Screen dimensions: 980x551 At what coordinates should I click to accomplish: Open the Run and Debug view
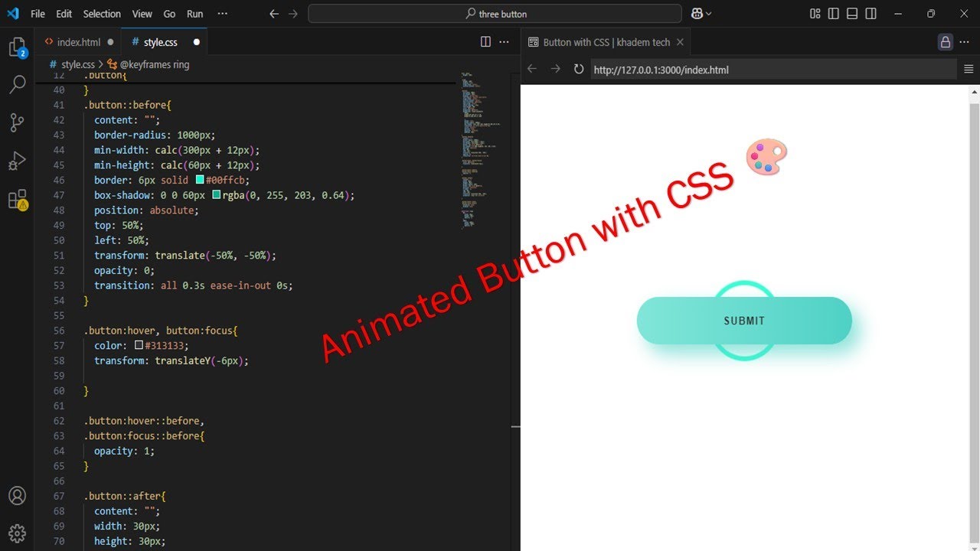click(x=17, y=161)
